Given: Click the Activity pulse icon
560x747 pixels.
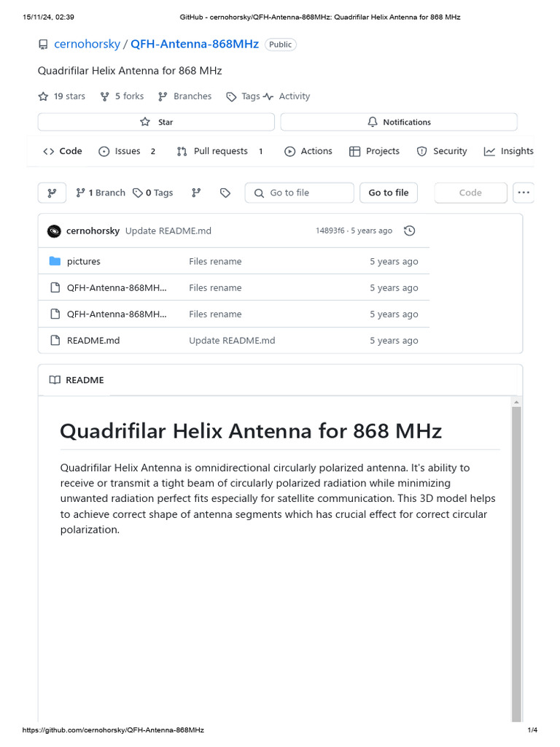Looking at the screenshot, I should pyautogui.click(x=268, y=96).
